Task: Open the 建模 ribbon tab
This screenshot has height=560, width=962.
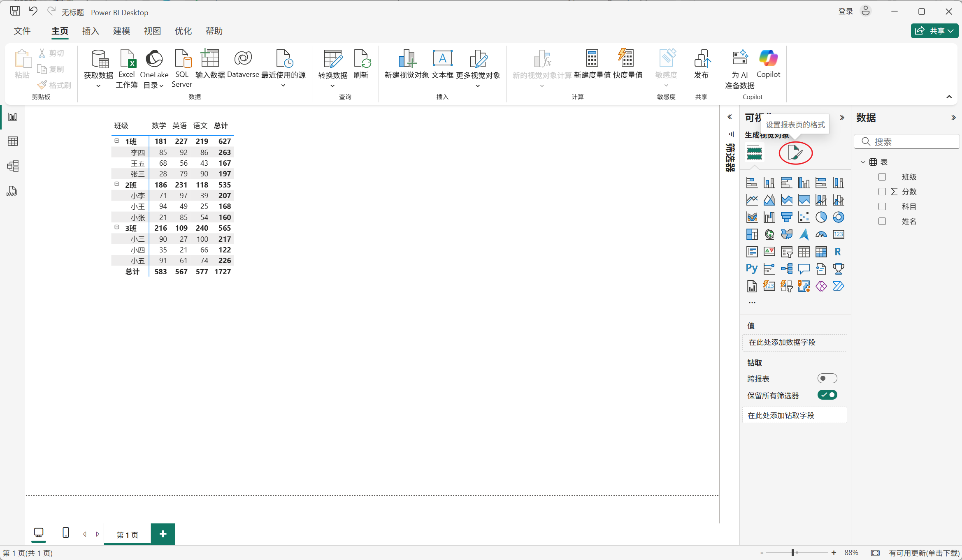Action: (121, 31)
